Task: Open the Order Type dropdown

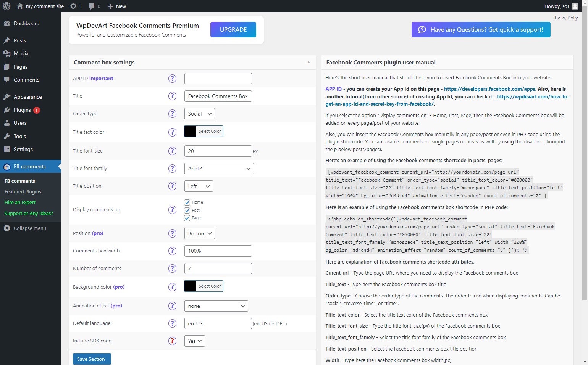Action: click(x=200, y=114)
